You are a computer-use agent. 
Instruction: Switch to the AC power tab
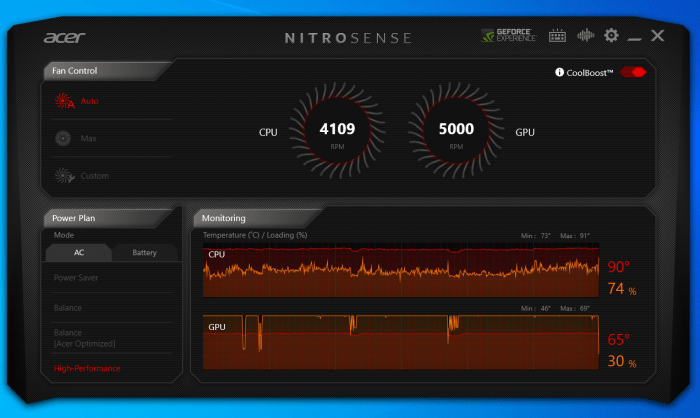pyautogui.click(x=79, y=252)
